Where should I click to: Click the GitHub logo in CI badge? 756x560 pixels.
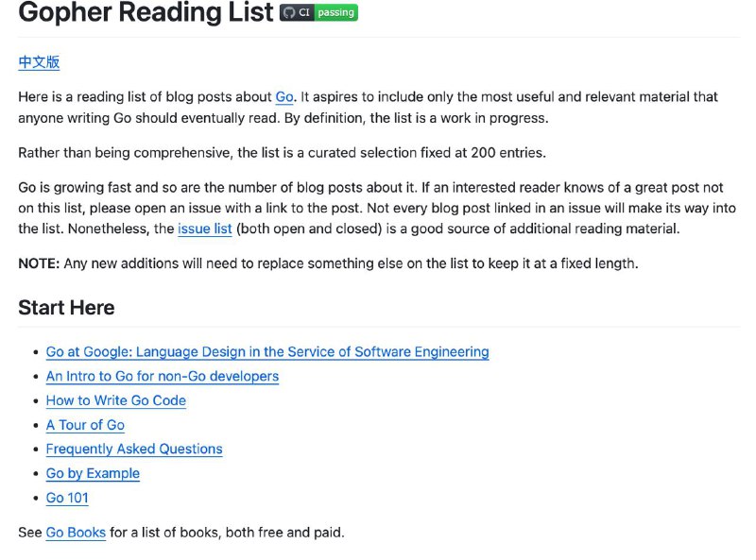289,12
